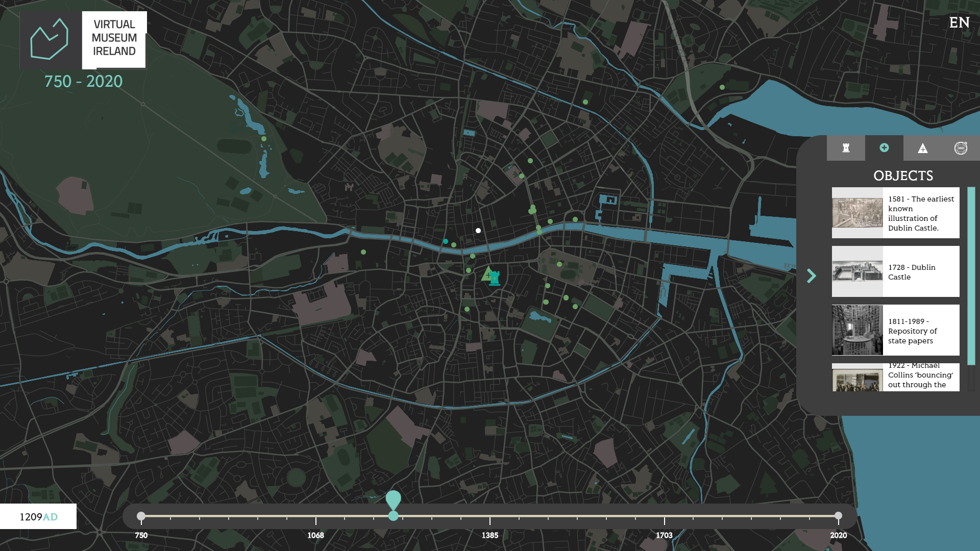
Task: Open the 360 degree view tab
Action: [961, 148]
